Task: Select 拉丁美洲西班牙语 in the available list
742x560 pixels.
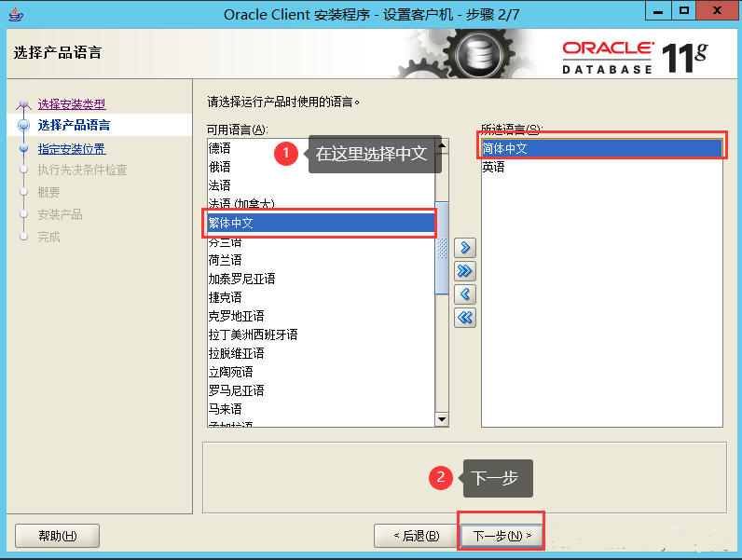Action: click(321, 335)
